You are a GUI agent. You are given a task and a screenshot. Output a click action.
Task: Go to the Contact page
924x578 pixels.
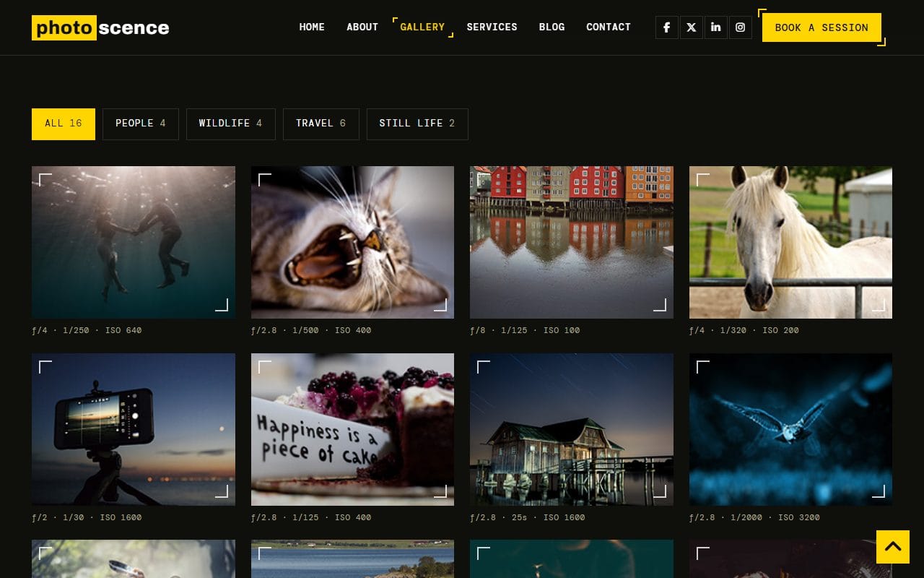click(x=609, y=27)
